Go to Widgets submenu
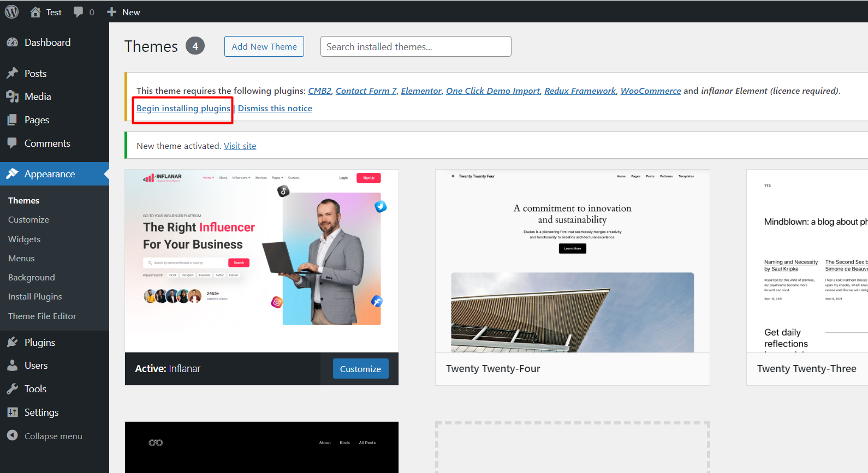 coord(24,240)
